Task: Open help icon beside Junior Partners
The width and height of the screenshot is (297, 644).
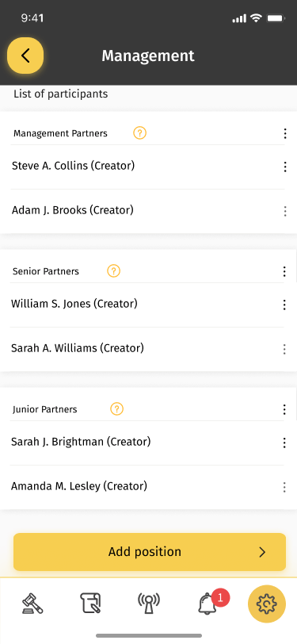Action: click(117, 409)
